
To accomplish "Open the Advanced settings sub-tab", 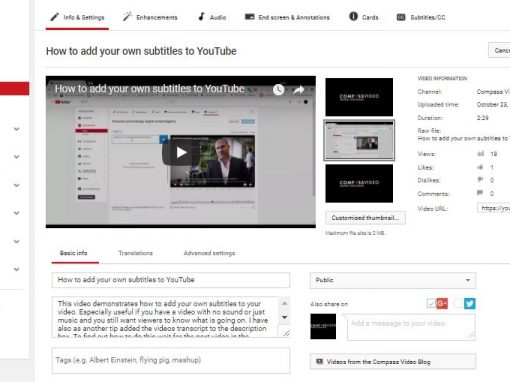I will coord(209,253).
